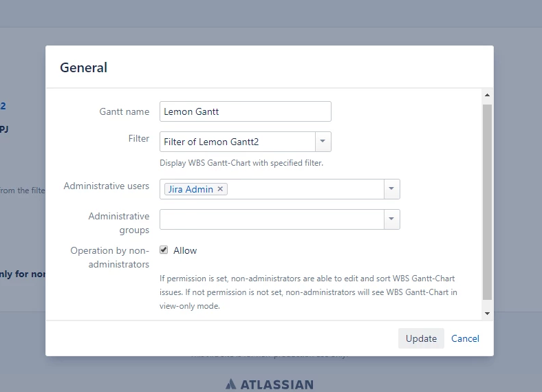Click the Atlassian logo in footer
Viewport: 542px width, 392px height.
tap(270, 384)
